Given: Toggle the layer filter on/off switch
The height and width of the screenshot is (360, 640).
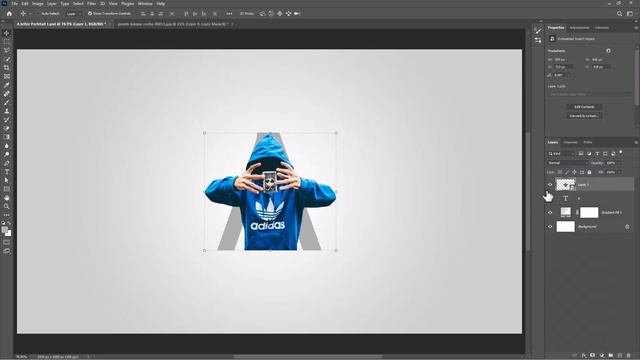Looking at the screenshot, I should 621,153.
